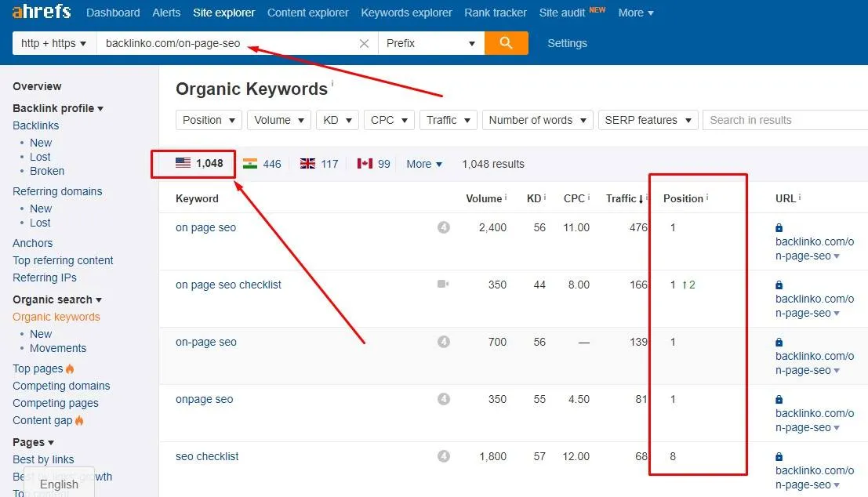Click lock icon in 'seo checklist' URL cell
This screenshot has width=868, height=497.
click(779, 456)
